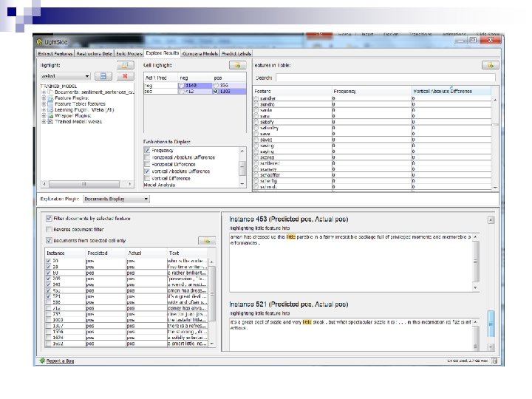
Task: Toggle the Frequency evaluation checkbox
Action: 147,150
